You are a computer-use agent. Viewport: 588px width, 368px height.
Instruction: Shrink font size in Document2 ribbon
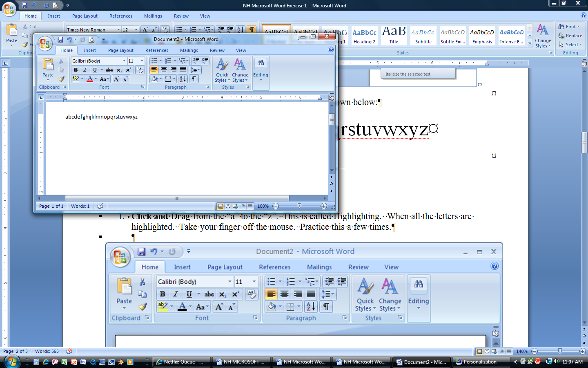pyautogui.click(x=125, y=79)
